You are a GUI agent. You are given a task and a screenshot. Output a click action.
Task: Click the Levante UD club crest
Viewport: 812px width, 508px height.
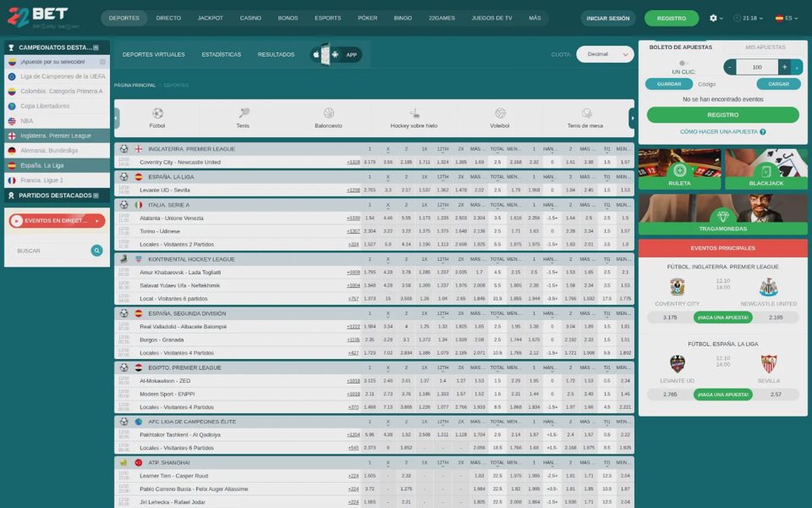[x=678, y=364]
